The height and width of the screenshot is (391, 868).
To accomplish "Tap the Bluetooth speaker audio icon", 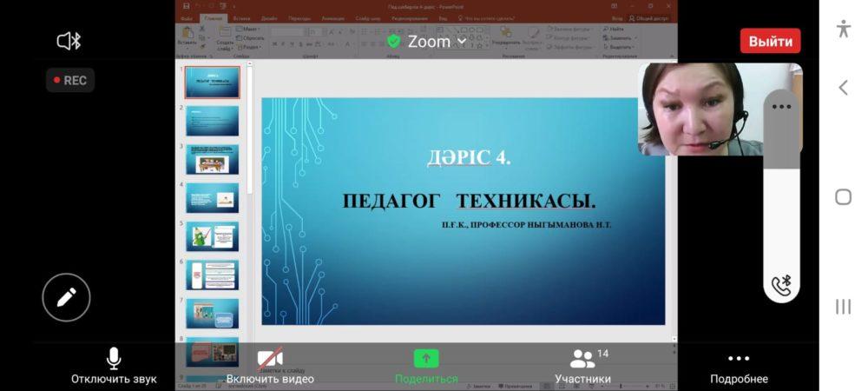I will coord(69,41).
